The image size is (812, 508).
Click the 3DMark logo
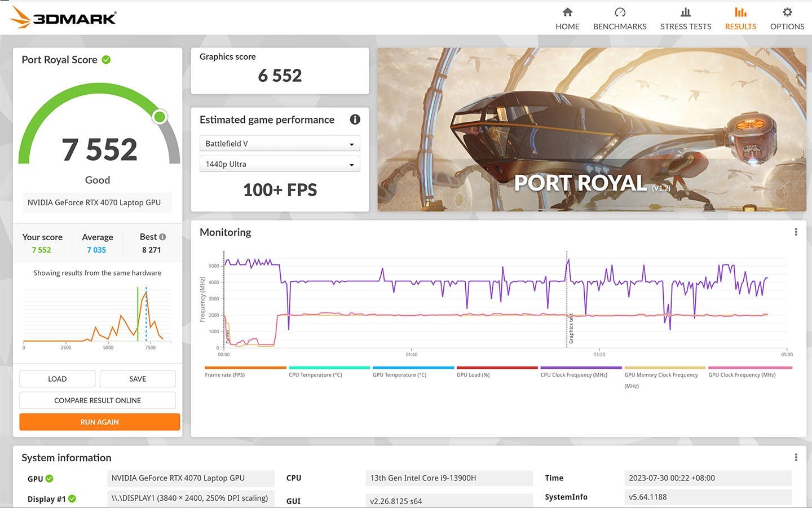click(64, 17)
